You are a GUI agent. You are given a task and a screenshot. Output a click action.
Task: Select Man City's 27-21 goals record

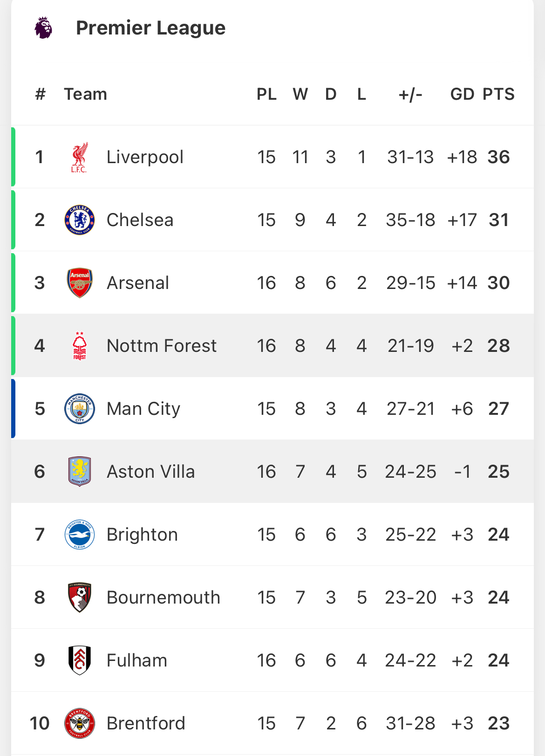pyautogui.click(x=410, y=409)
